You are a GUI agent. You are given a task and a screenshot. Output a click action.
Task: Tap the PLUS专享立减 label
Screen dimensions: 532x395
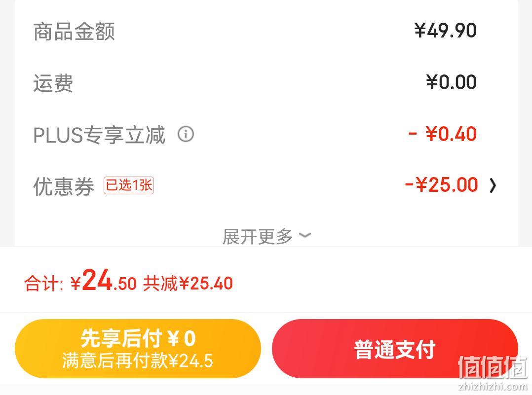pos(99,135)
